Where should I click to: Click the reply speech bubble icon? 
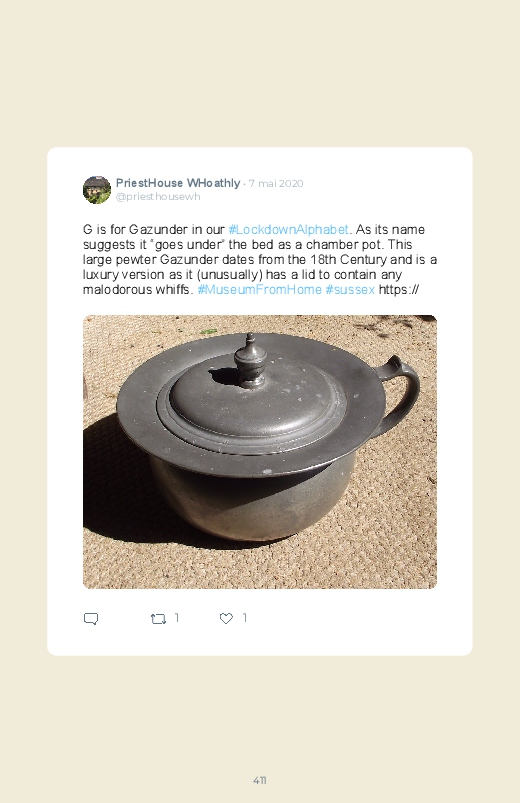click(x=91, y=619)
